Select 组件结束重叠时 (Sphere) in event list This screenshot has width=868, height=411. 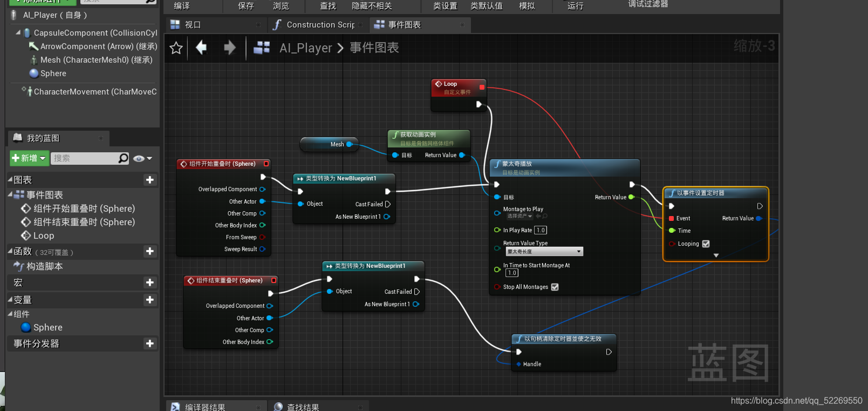click(84, 222)
